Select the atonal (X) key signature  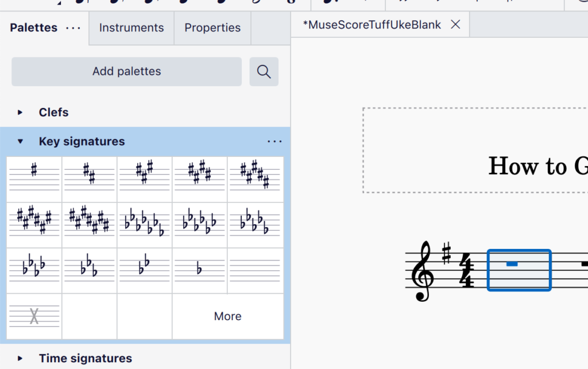tap(34, 316)
